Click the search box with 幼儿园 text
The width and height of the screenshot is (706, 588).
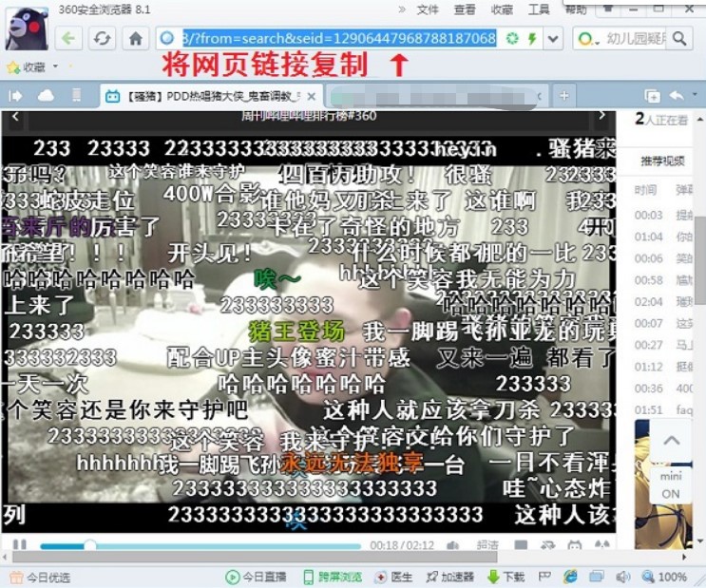tap(636, 39)
